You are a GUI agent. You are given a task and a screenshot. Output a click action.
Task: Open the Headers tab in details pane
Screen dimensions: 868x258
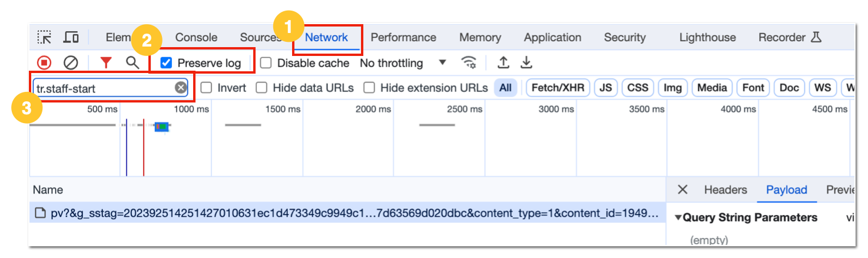coord(725,190)
